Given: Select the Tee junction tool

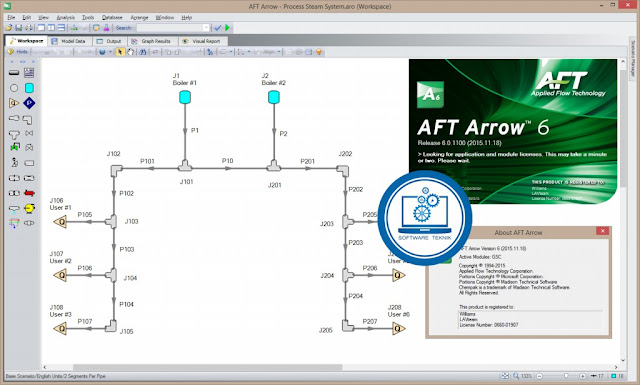Looking at the screenshot, I should [x=14, y=134].
